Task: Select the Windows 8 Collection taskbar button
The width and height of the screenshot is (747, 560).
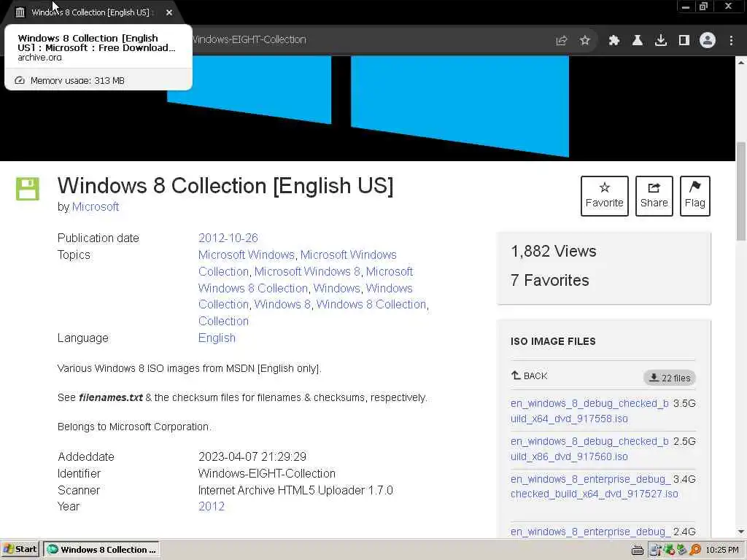Action: [101, 549]
